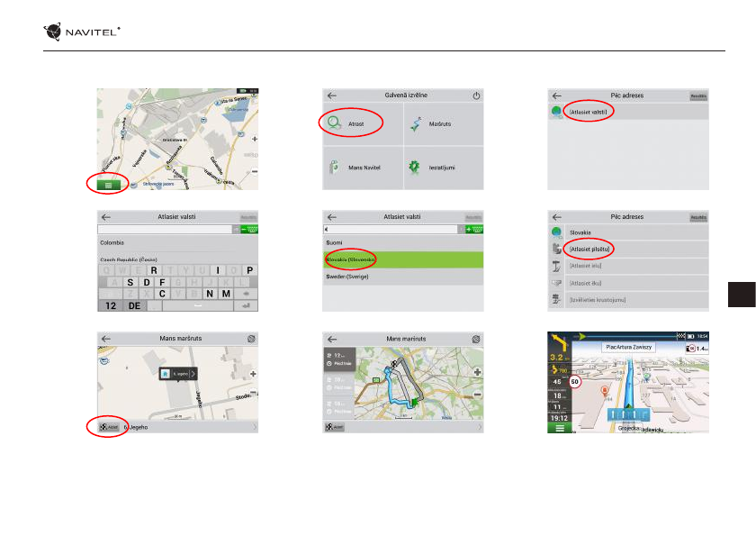Screen dimensions: 756x536
Task: Tap the backspace key on the keyboard
Action: click(246, 294)
